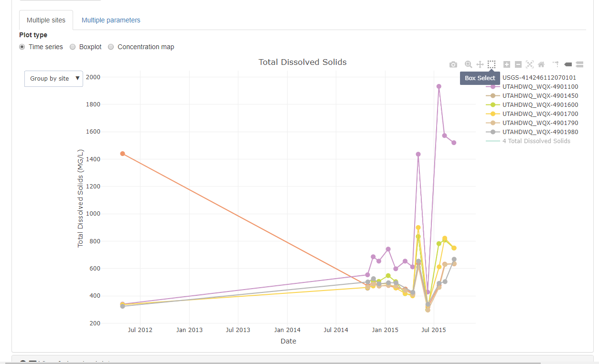Enable show closest data on hover
The width and height of the screenshot is (599, 364).
pyautogui.click(x=568, y=64)
